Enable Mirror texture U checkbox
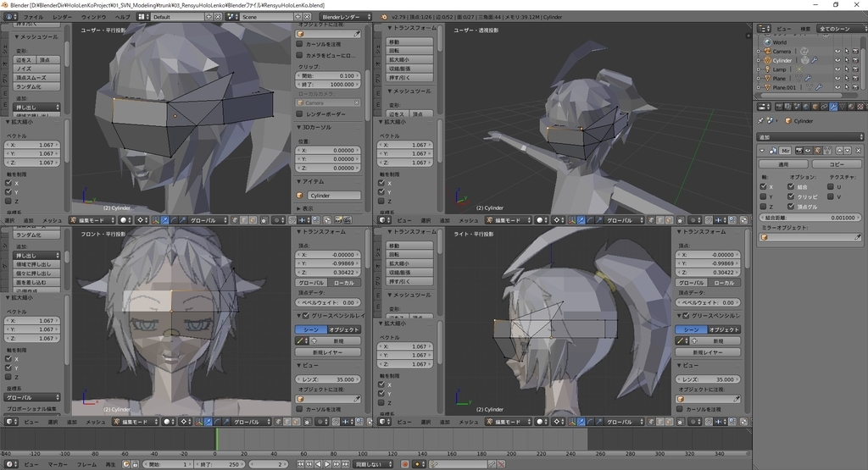Screen dimensions: 868x470 coord(831,187)
